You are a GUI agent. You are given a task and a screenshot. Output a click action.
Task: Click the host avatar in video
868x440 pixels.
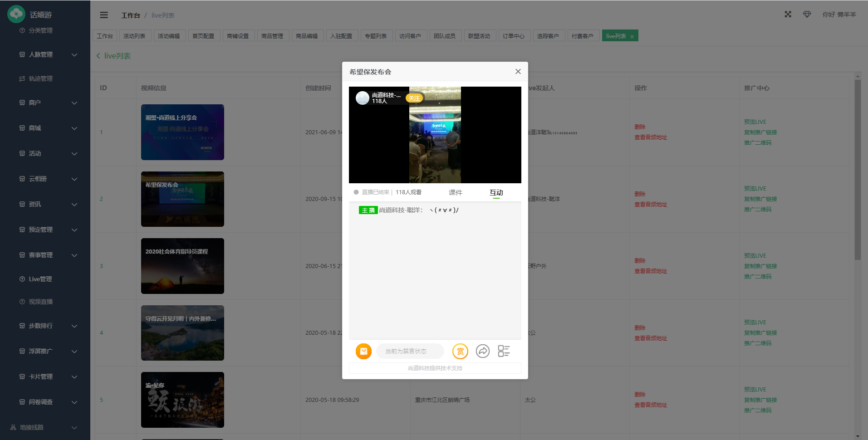[363, 98]
